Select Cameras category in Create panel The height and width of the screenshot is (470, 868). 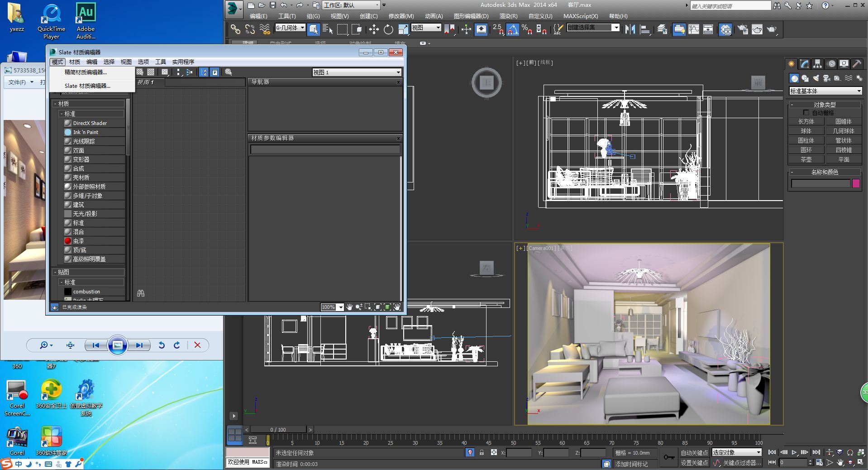click(x=827, y=78)
